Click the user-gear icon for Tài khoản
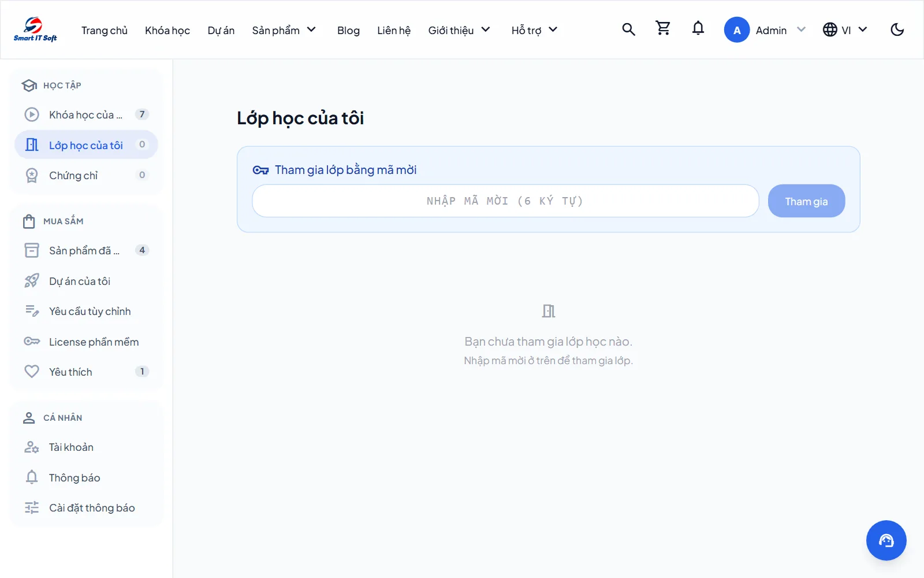Viewport: 924px width, 578px height. 32,447
